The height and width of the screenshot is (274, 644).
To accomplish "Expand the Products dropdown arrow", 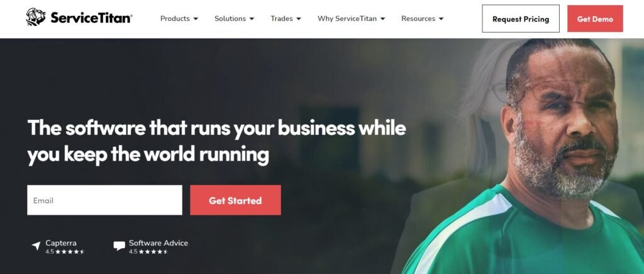I will click(196, 19).
